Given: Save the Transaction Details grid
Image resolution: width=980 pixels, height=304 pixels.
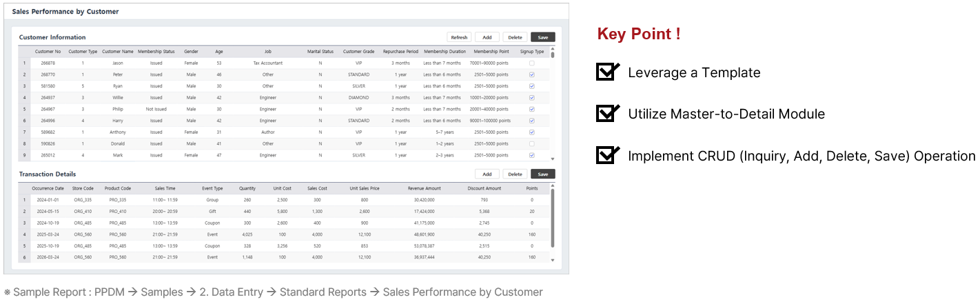Looking at the screenshot, I should pyautogui.click(x=542, y=174).
